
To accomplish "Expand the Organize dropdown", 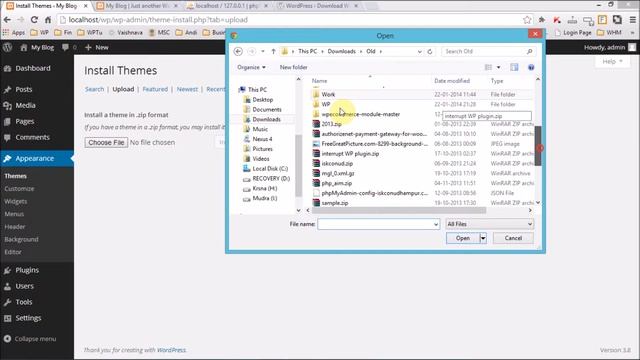I will point(251,67).
